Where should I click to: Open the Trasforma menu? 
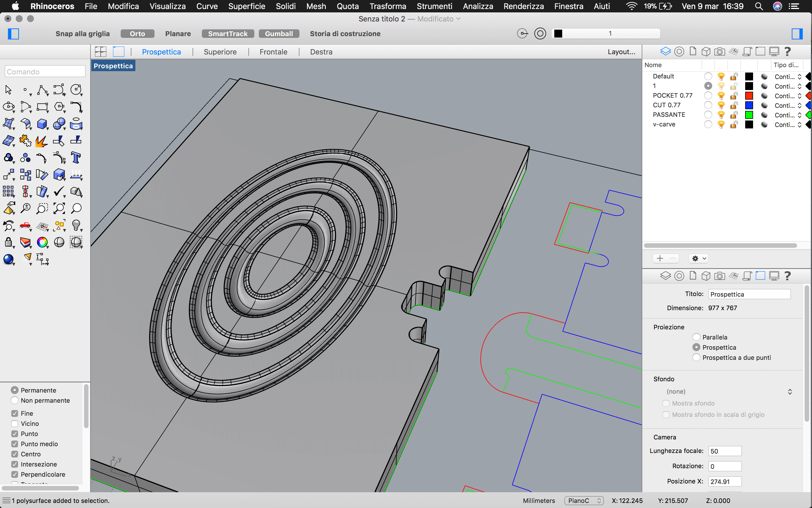(x=388, y=6)
